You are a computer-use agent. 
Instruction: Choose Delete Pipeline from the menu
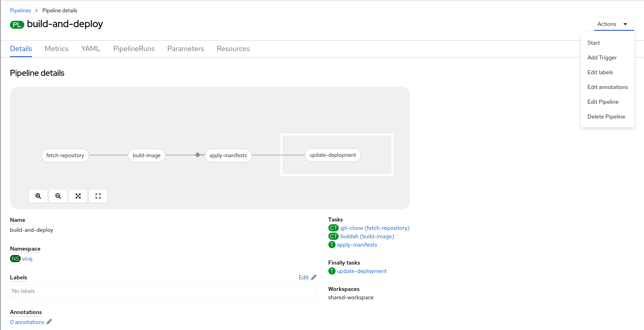click(x=606, y=117)
